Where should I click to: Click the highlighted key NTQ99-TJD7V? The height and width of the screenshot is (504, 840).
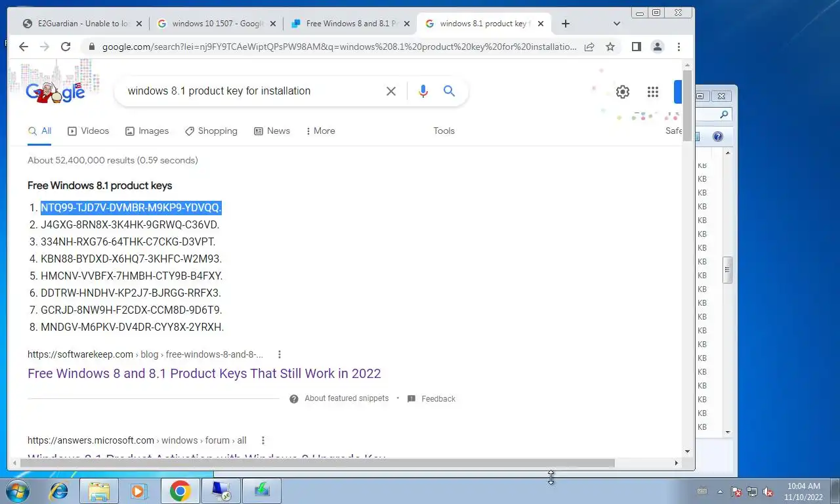(131, 207)
